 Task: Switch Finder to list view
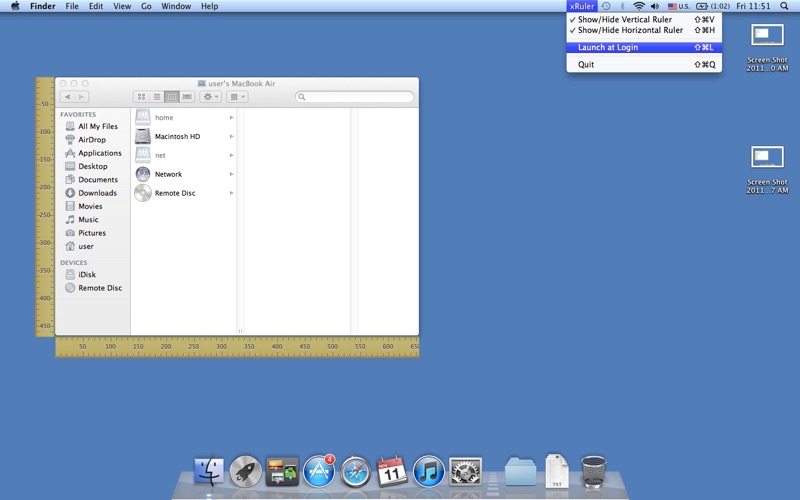157,97
